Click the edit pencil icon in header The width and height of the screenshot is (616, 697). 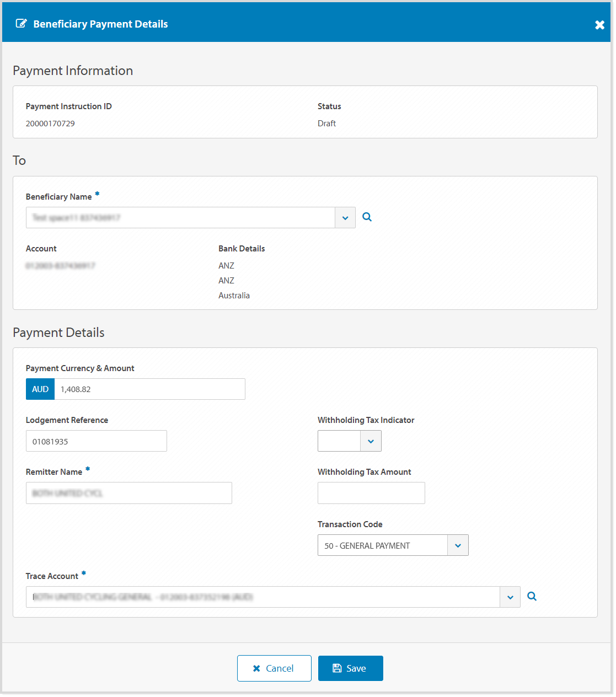coord(21,23)
